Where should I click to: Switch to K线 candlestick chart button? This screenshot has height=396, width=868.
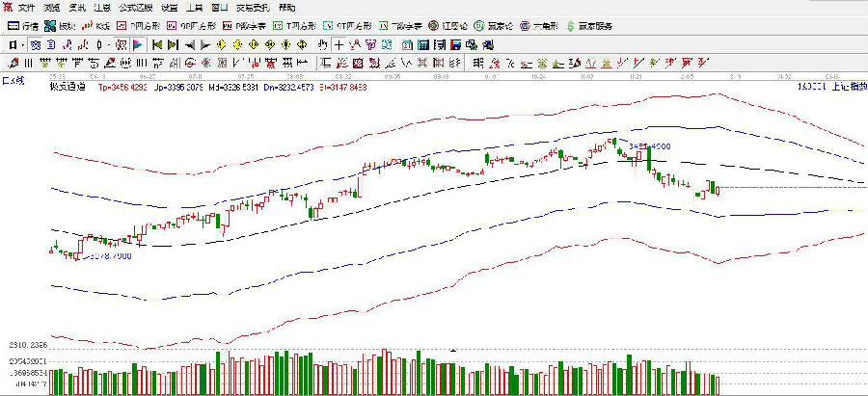96,26
